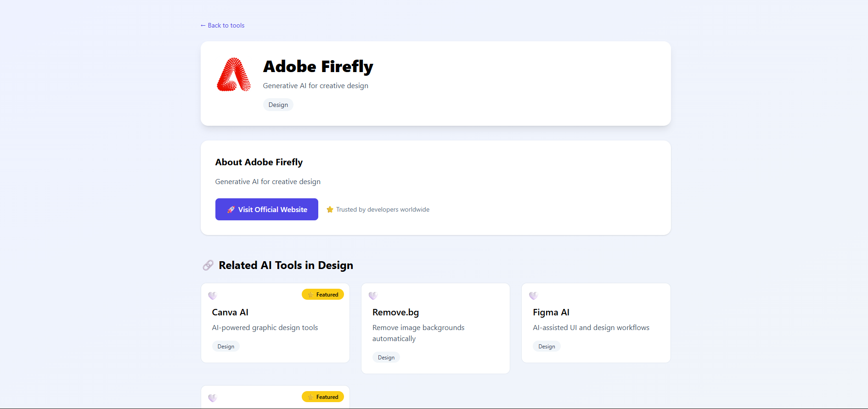Click the Adobe Firefly page heading
Viewport: 868px width, 409px height.
[318, 67]
